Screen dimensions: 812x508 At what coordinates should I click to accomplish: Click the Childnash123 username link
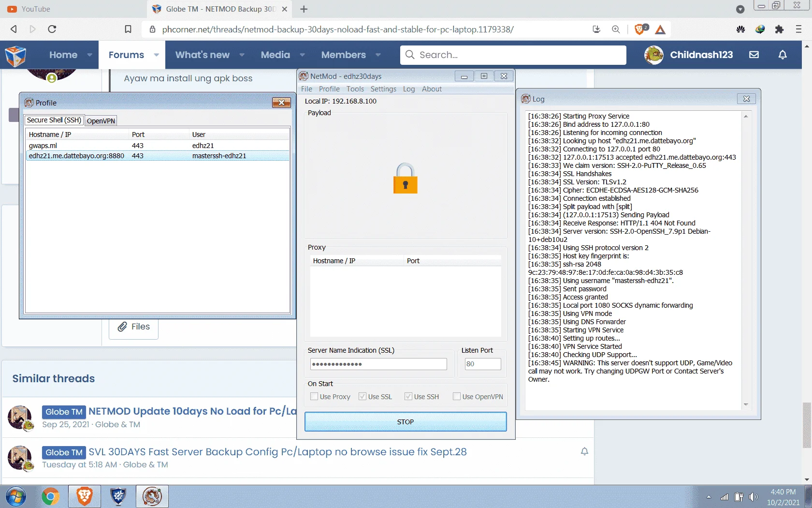point(701,55)
